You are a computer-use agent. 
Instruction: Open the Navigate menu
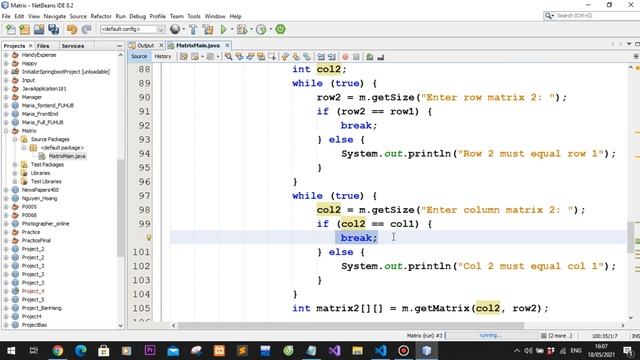[x=55, y=16]
